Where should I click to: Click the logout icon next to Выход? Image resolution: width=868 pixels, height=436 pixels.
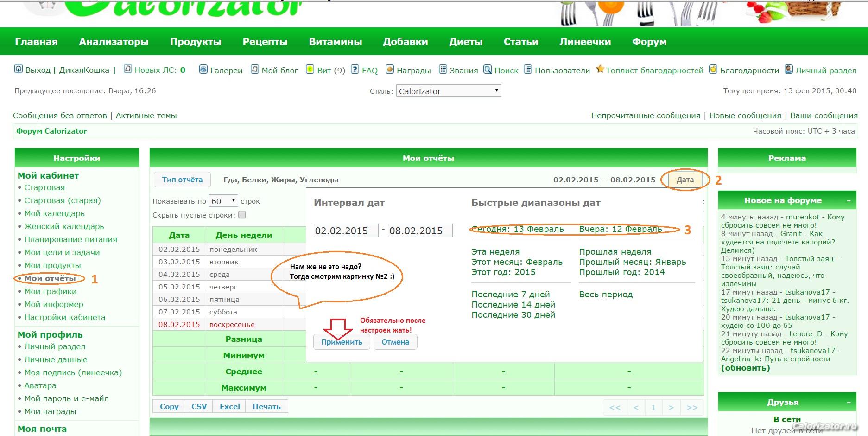19,70
